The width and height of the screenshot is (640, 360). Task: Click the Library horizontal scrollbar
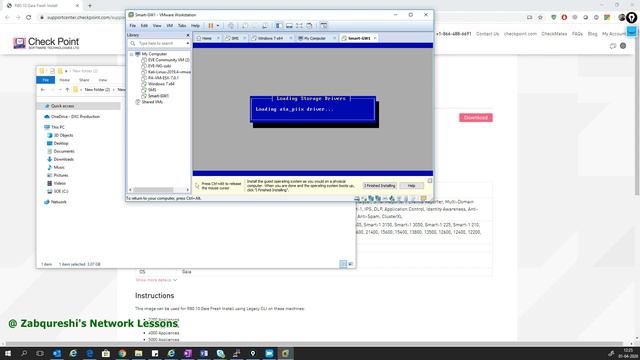tap(153, 190)
